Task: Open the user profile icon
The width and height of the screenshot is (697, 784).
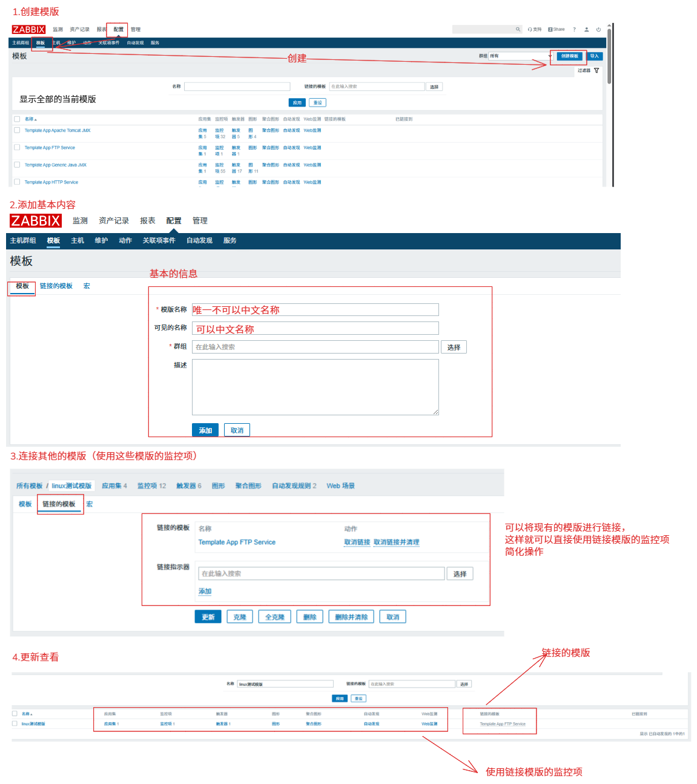Action: pos(586,29)
